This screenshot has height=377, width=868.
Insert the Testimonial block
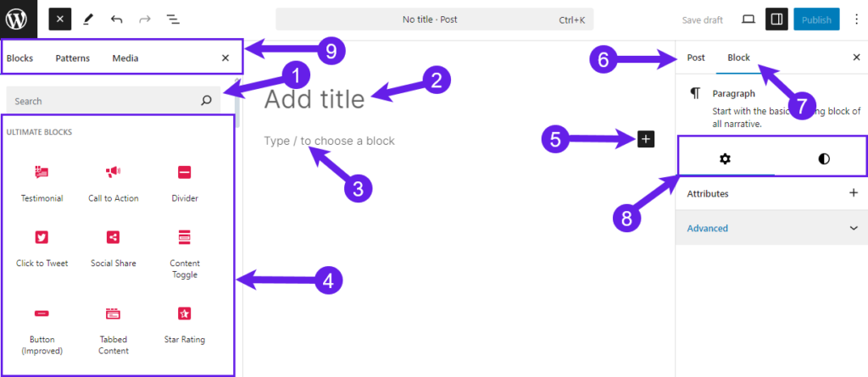click(42, 185)
